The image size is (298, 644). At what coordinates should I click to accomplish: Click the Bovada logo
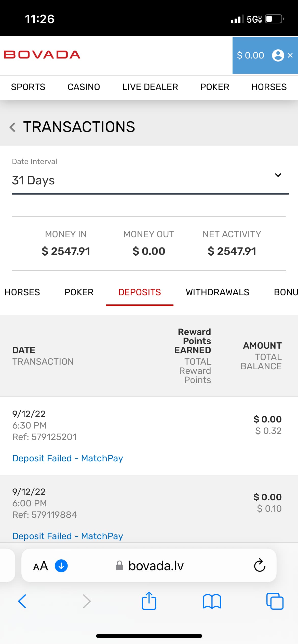tap(42, 55)
